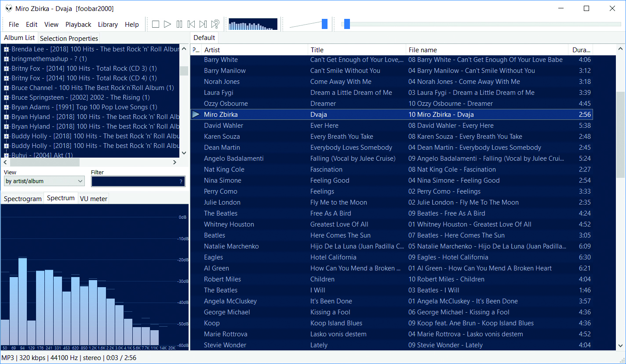Click the toolbar spectrum visualization
The width and height of the screenshot is (626, 364).
pyautogui.click(x=253, y=24)
